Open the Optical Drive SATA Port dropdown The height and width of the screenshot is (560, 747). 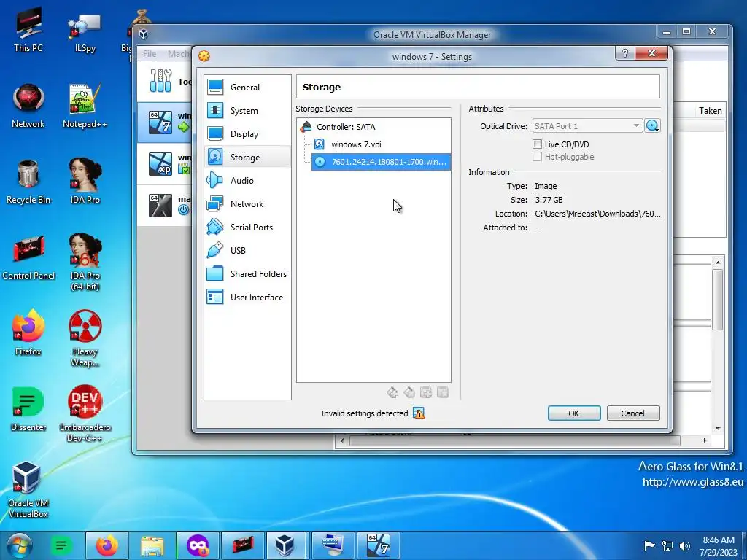pyautogui.click(x=587, y=126)
